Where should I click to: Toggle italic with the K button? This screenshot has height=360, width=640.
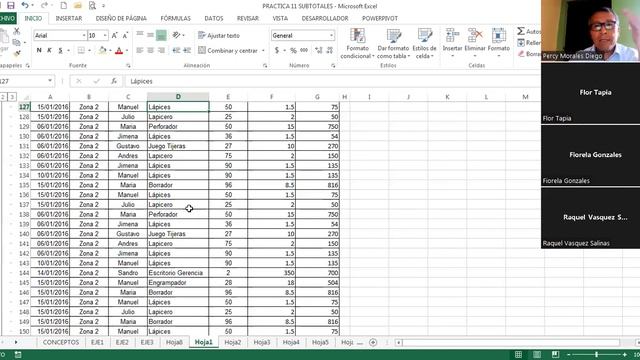[x=49, y=50]
